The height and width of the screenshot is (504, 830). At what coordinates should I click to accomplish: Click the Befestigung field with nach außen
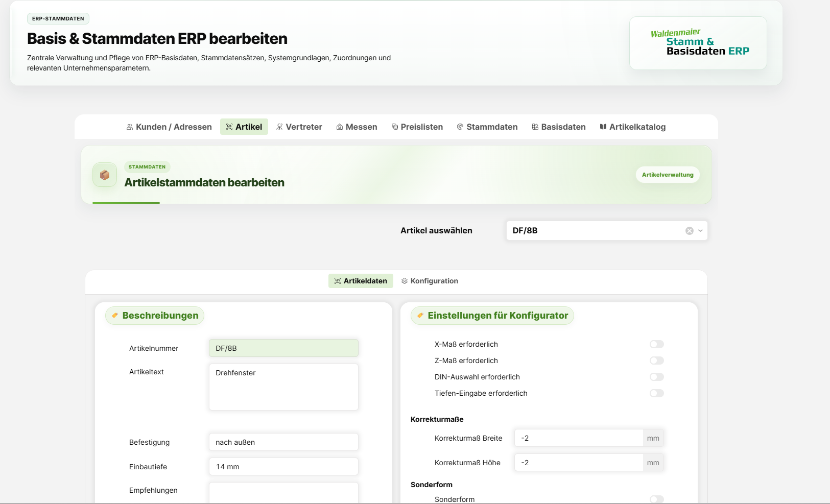[283, 442]
